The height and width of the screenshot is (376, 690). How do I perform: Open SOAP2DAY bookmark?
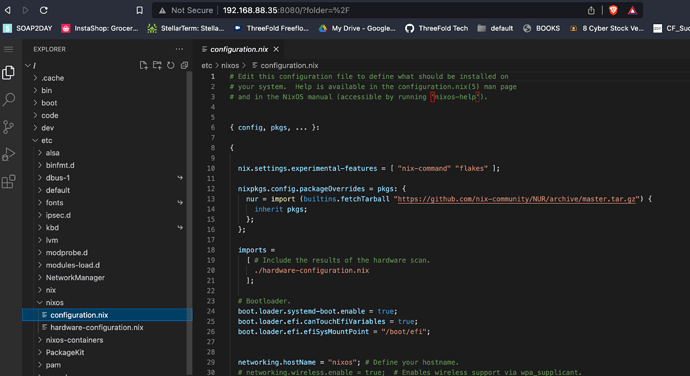(28, 28)
